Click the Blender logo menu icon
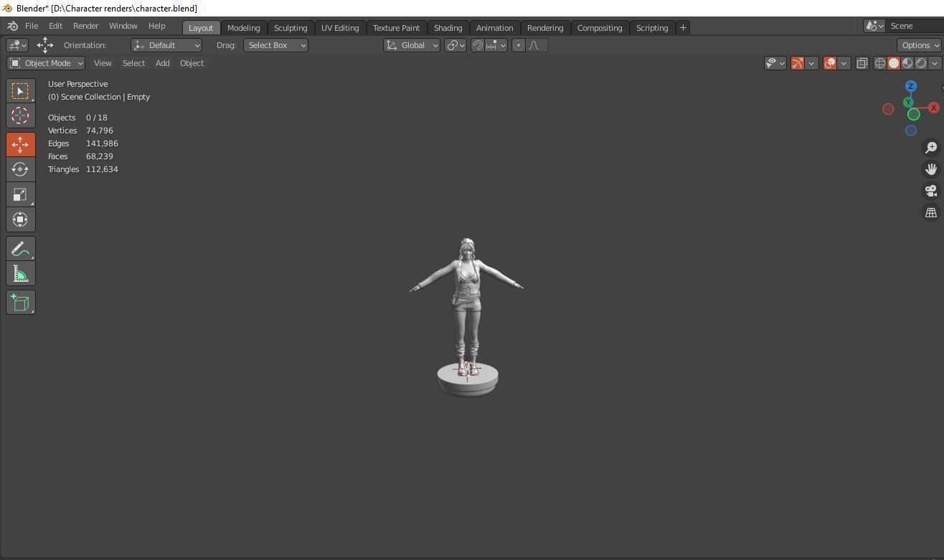Image resolution: width=944 pixels, height=560 pixels. click(x=12, y=26)
